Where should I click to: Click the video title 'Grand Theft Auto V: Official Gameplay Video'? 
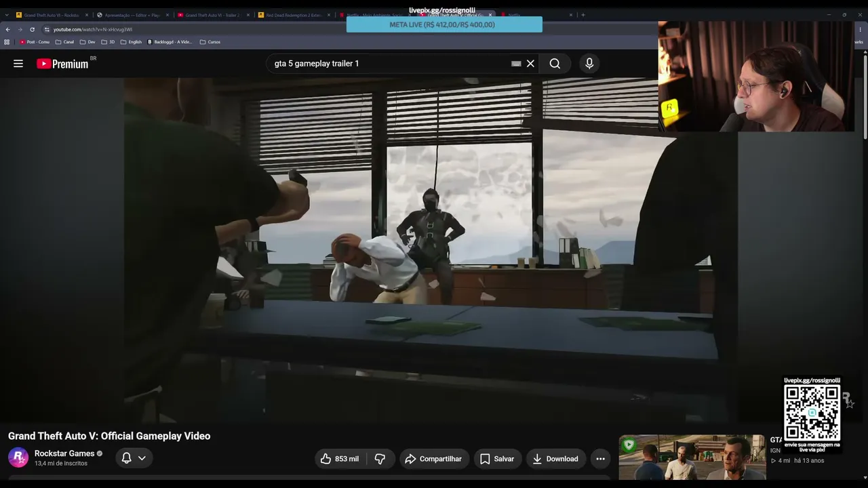click(109, 436)
